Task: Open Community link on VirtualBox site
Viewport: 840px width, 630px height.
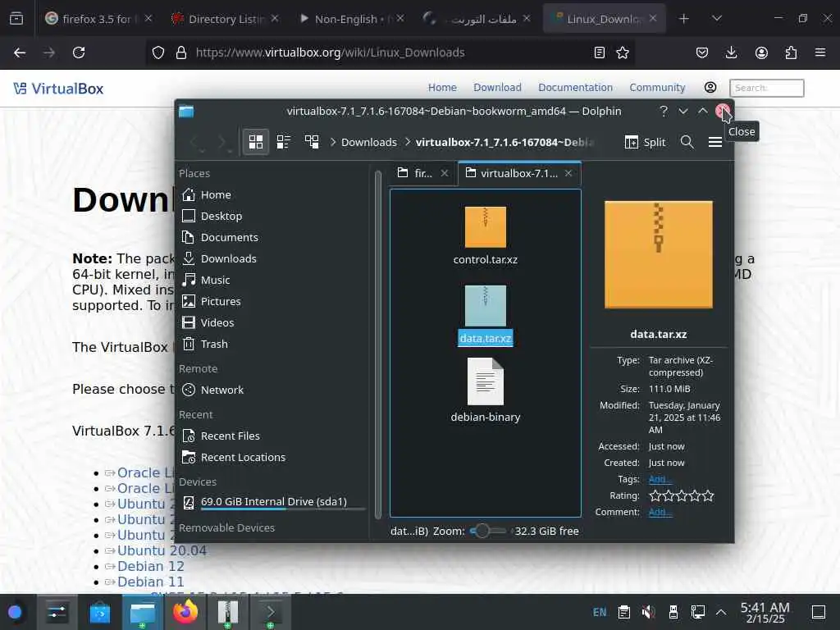Action: [657, 87]
